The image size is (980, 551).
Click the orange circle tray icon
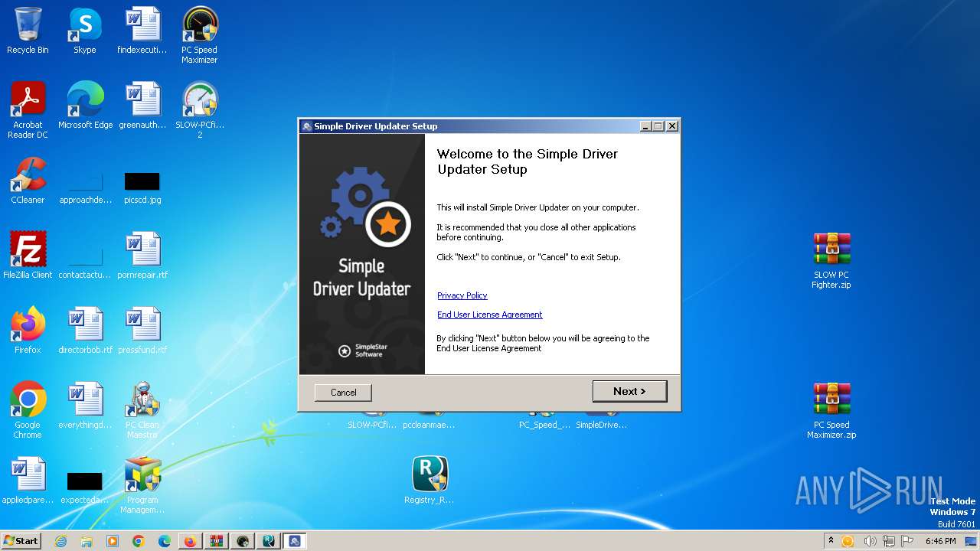tap(848, 541)
